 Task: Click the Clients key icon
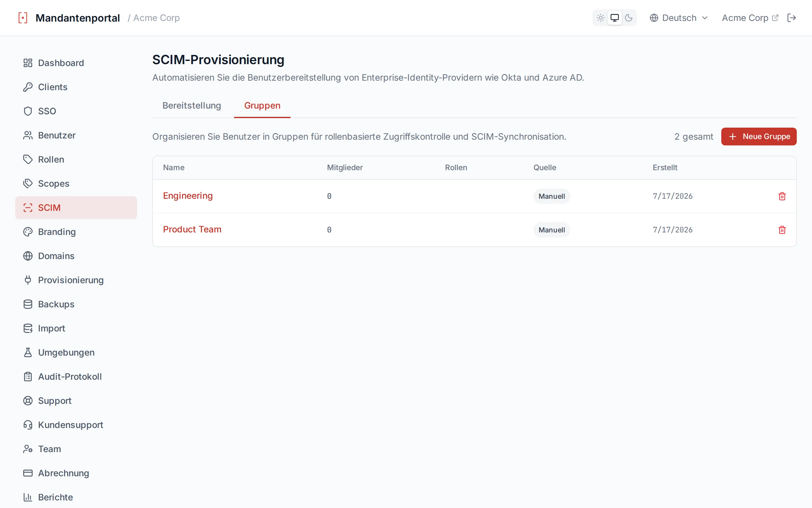click(x=28, y=87)
